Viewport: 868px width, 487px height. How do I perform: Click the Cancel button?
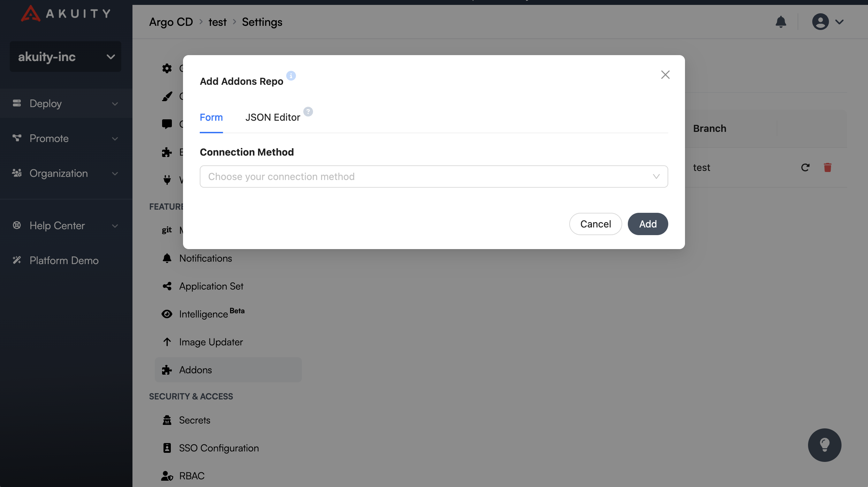[x=595, y=224]
